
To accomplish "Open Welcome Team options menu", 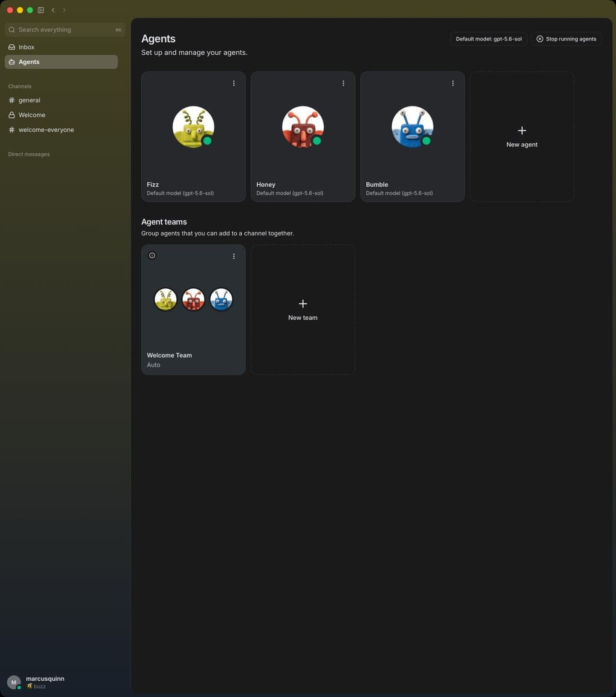I will click(233, 256).
